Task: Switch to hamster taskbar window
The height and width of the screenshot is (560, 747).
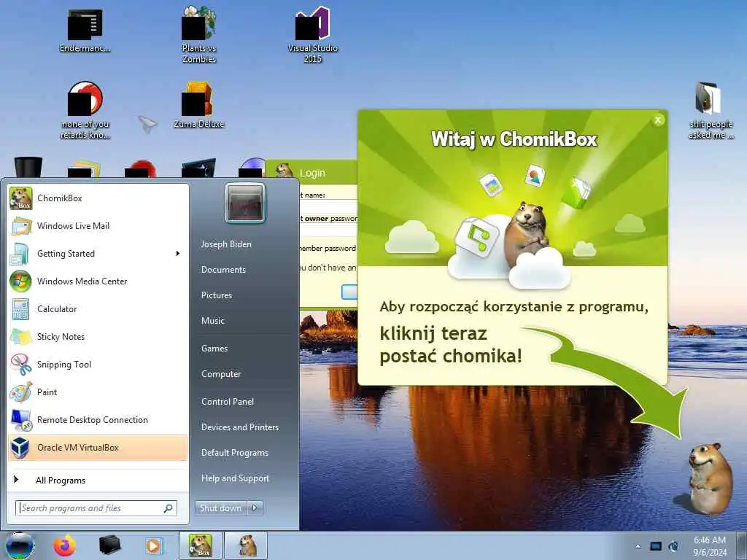Action: (x=246, y=545)
